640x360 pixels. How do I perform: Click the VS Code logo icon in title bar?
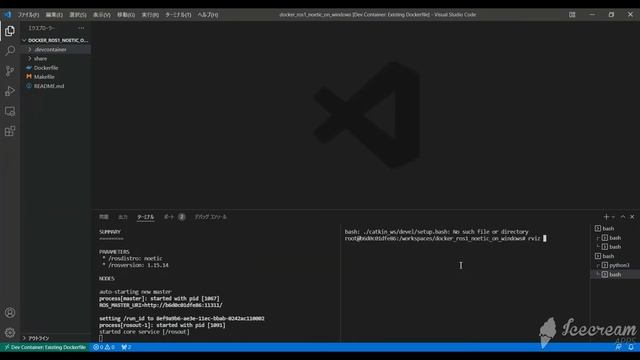(x=8, y=15)
